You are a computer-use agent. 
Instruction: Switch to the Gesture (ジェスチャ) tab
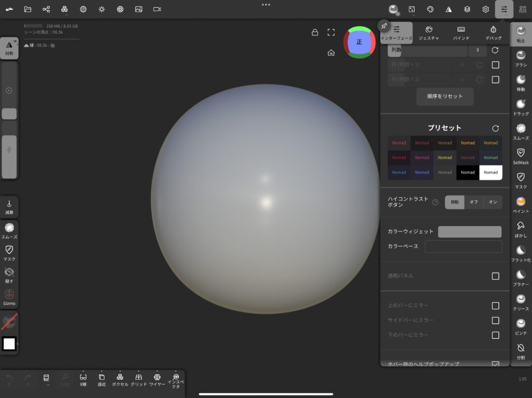(429, 33)
